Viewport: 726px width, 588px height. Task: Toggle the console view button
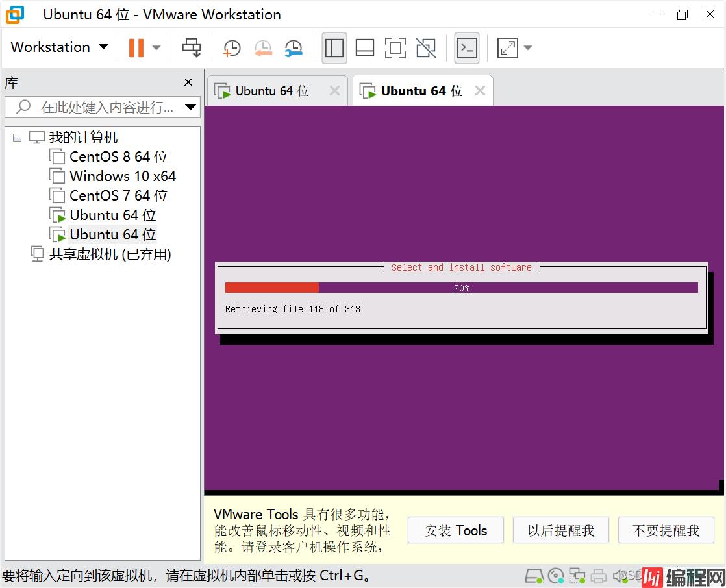coord(466,47)
